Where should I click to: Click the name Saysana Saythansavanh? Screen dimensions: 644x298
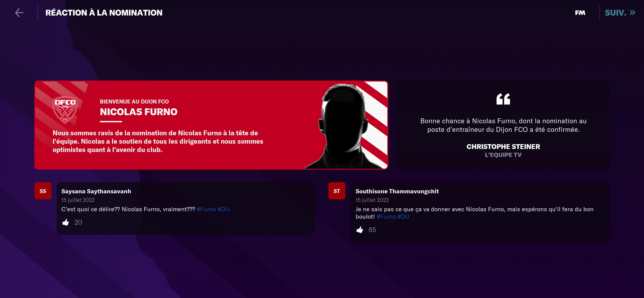(96, 191)
